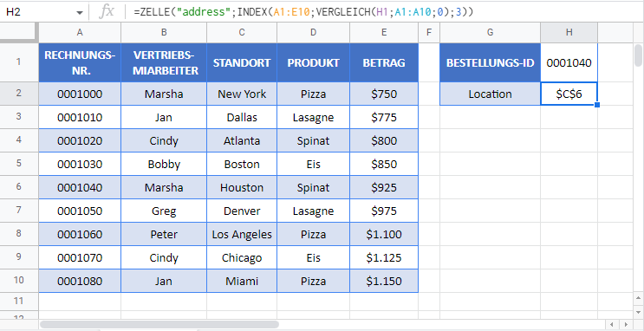Select row 10 header

pyautogui.click(x=18, y=281)
